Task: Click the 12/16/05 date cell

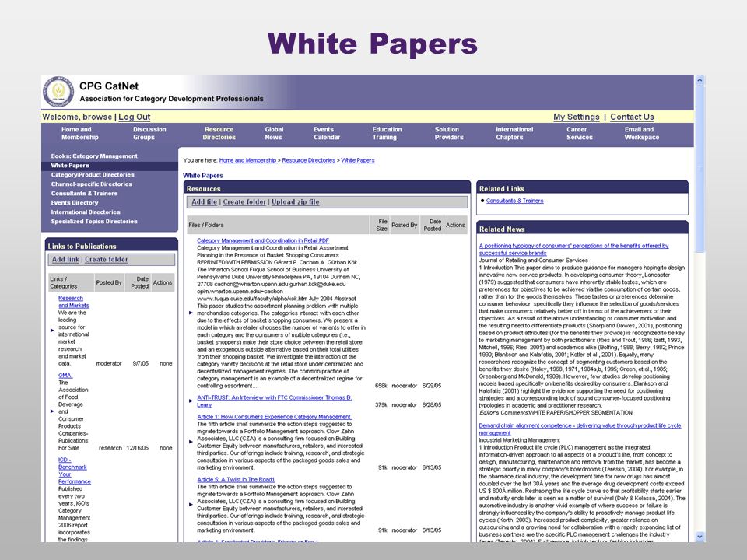Action: click(x=137, y=448)
